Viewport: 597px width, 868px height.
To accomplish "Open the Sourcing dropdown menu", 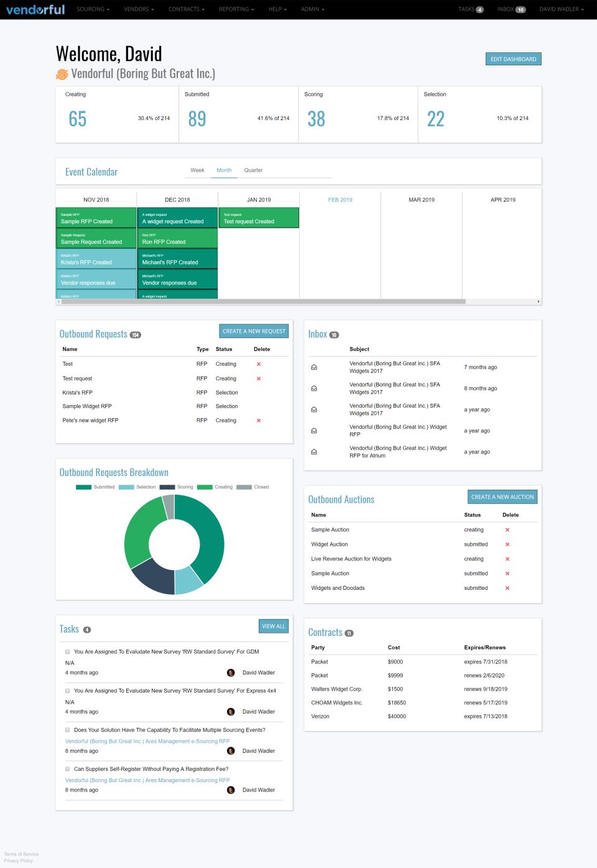I will 93,9.
